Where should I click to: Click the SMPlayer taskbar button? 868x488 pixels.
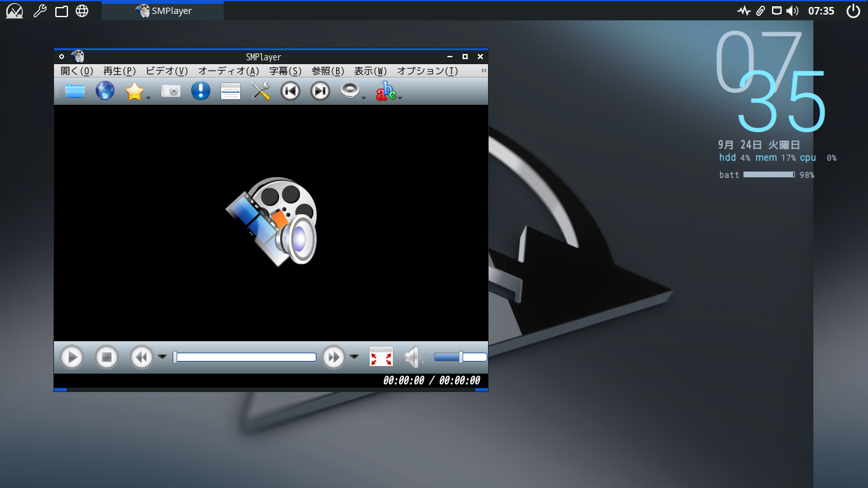click(163, 11)
